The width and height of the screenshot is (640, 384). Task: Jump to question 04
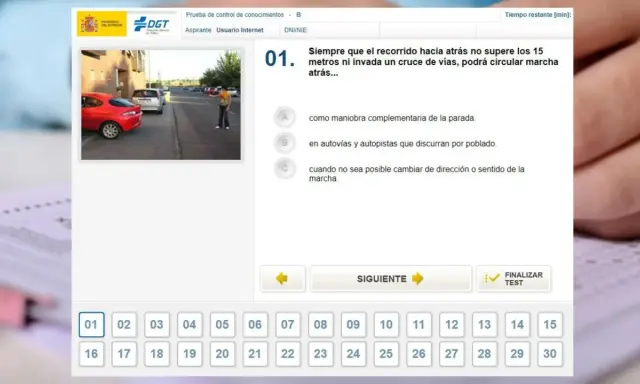(189, 324)
